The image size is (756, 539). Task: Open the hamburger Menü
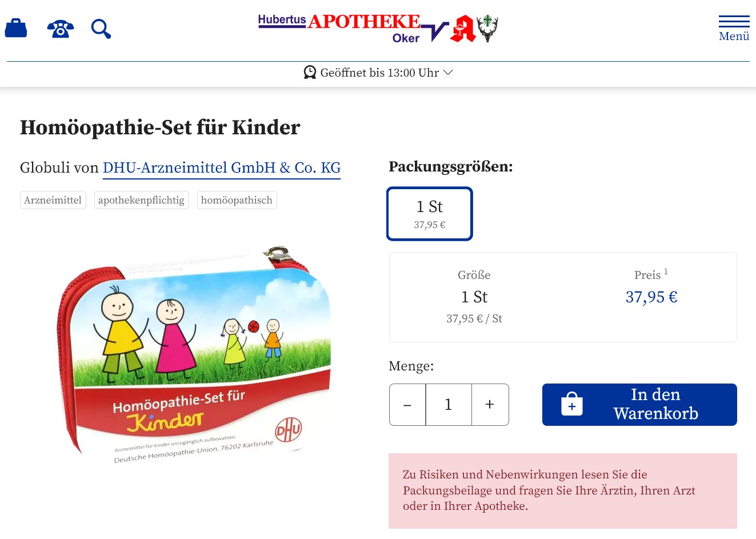coord(734,29)
